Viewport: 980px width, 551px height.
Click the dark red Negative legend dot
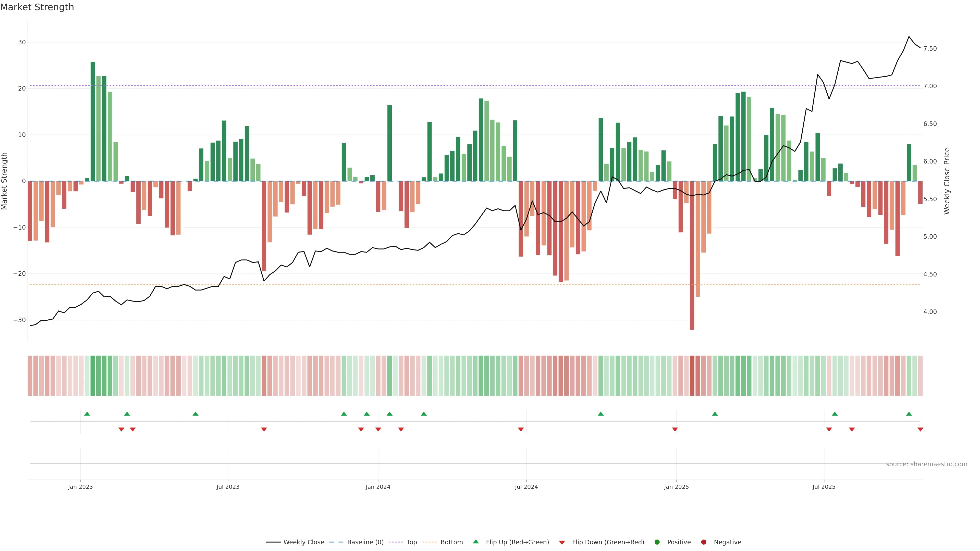pyautogui.click(x=703, y=542)
